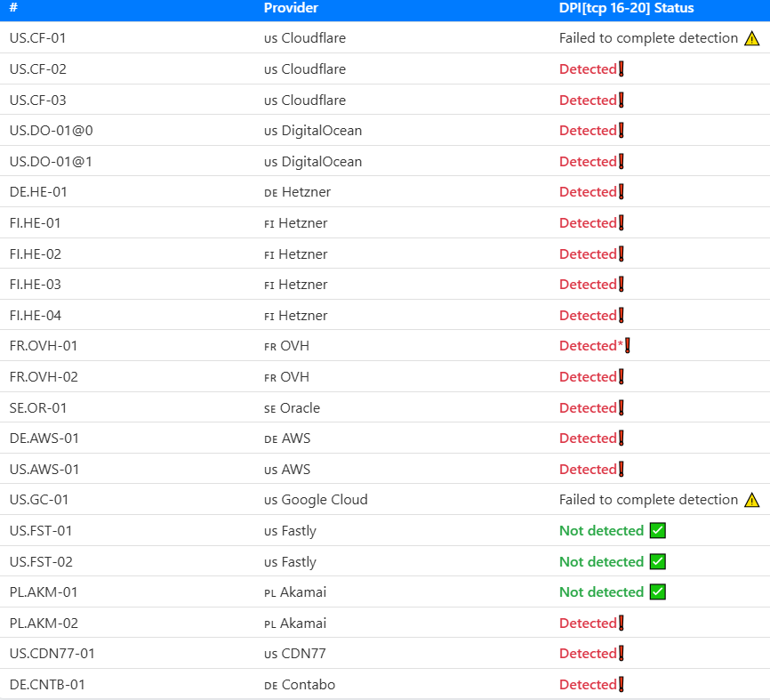The image size is (770, 700).
Task: Click the warning triangle icon in US.GC-01 row
Action: point(751,500)
